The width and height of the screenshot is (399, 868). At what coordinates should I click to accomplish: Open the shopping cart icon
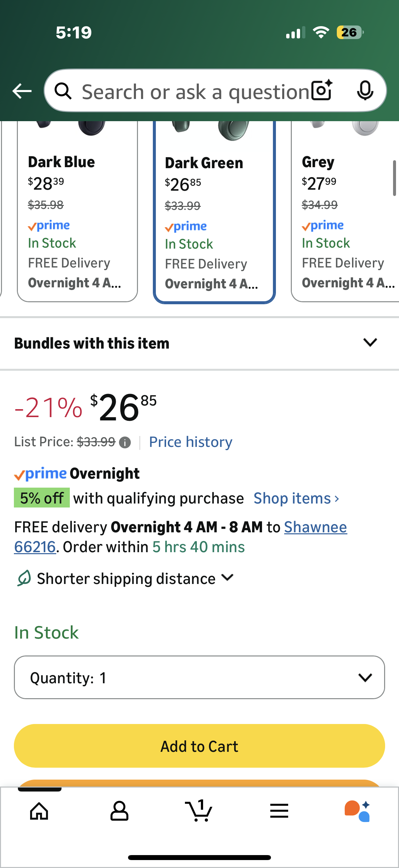199,810
